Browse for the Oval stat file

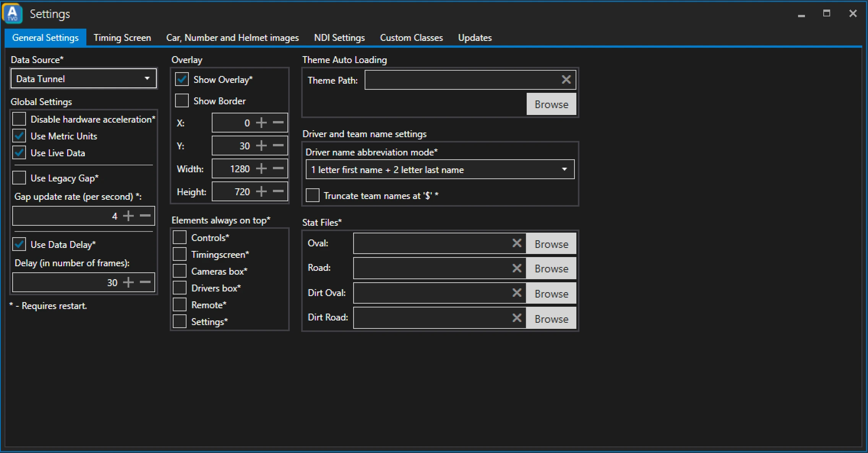pos(551,244)
